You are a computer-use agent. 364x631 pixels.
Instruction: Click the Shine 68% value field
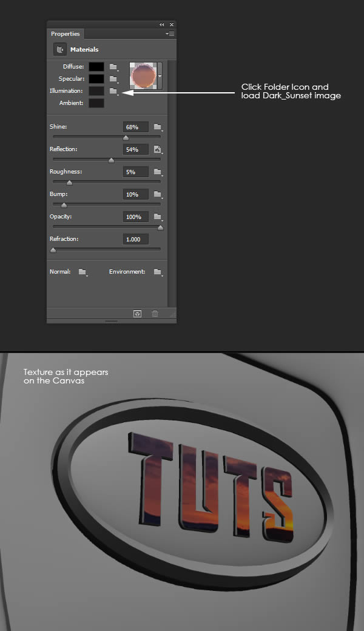[x=135, y=127]
